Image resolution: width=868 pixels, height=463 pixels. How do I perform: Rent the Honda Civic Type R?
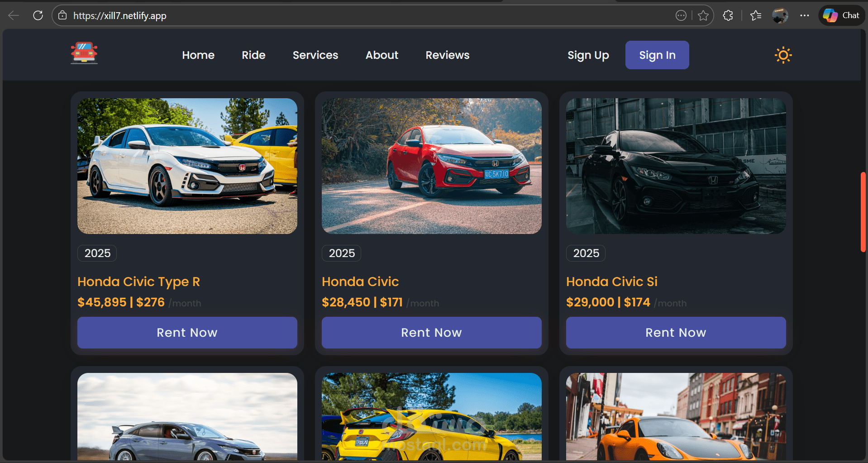point(187,333)
